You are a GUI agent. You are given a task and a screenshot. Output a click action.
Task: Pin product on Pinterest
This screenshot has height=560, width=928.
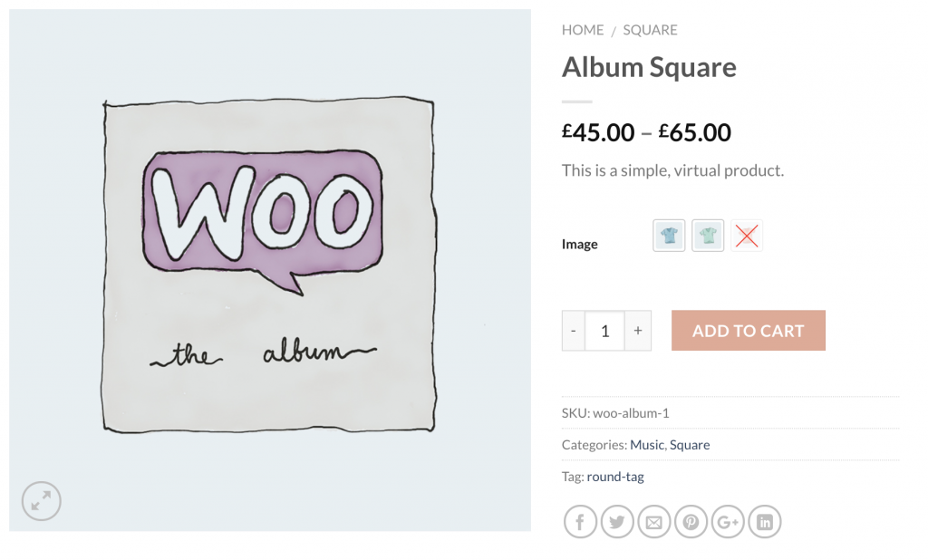click(691, 522)
